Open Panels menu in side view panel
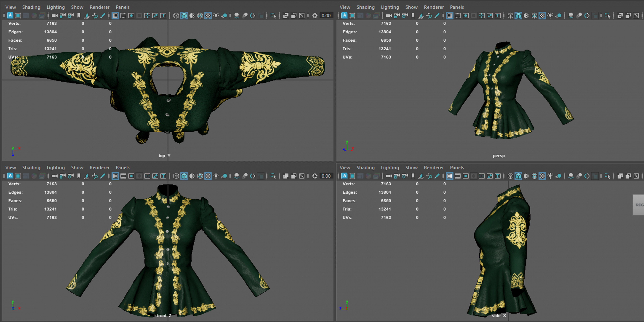This screenshot has height=322, width=644. [457, 168]
